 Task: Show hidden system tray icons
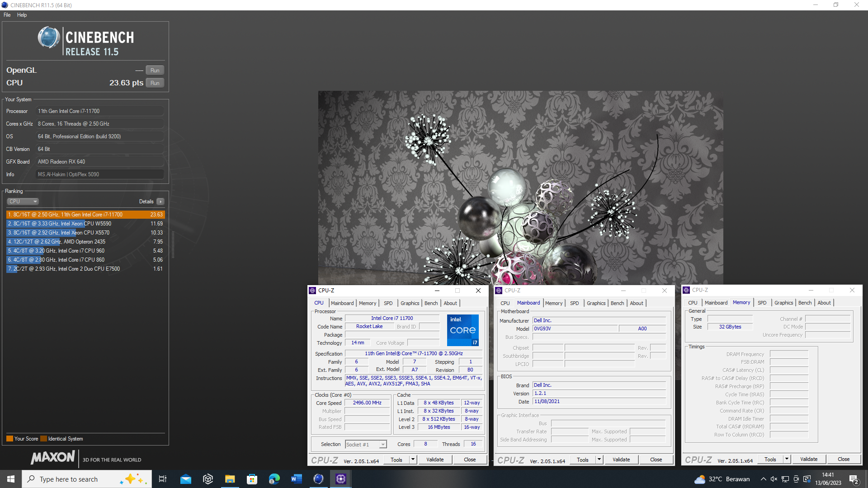tap(763, 479)
